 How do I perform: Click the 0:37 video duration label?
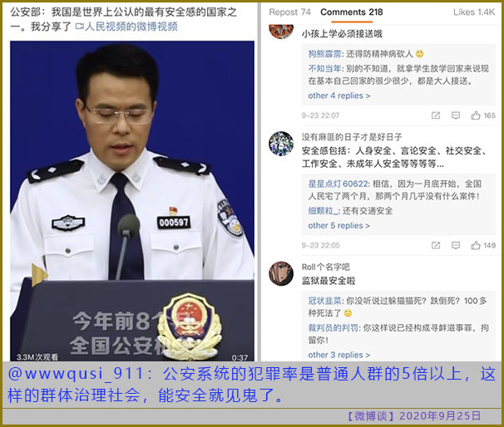(240, 357)
